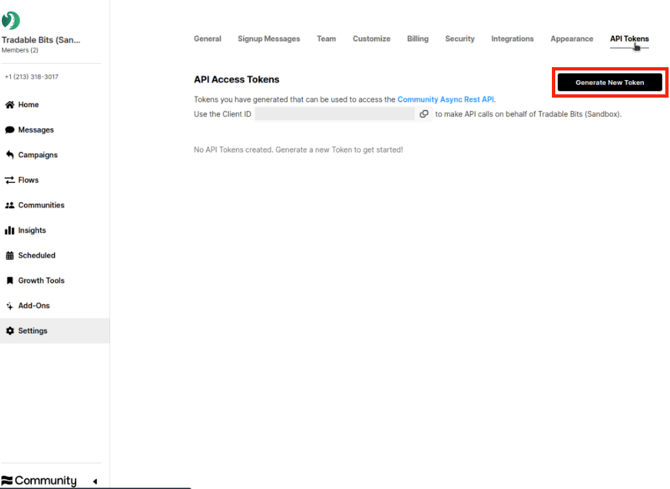Open Messages via its speech bubble icon

click(10, 130)
